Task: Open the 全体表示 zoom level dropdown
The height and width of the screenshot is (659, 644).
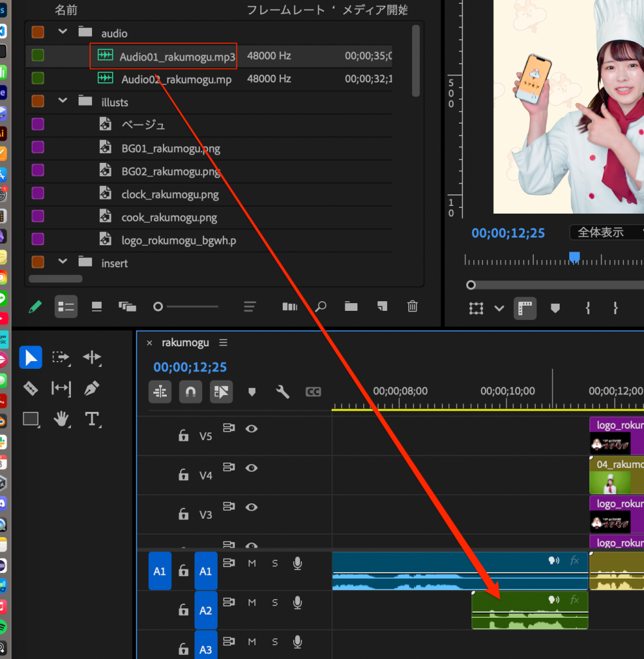Action: point(605,232)
